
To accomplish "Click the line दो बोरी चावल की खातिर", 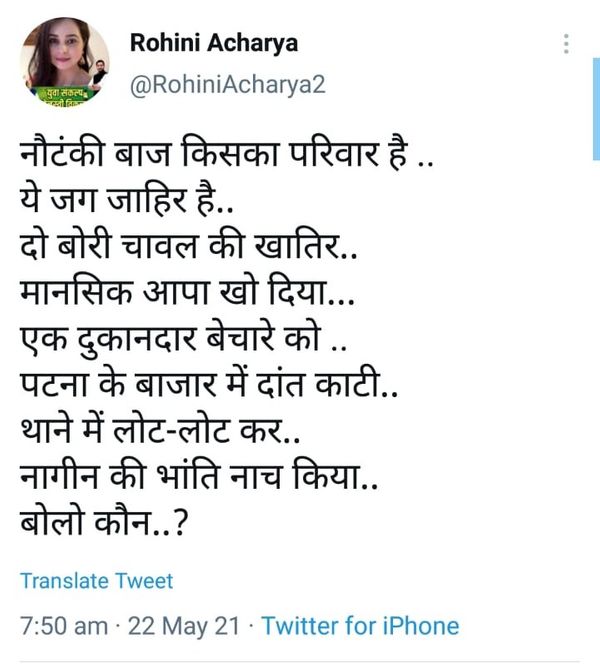I will [x=188, y=246].
